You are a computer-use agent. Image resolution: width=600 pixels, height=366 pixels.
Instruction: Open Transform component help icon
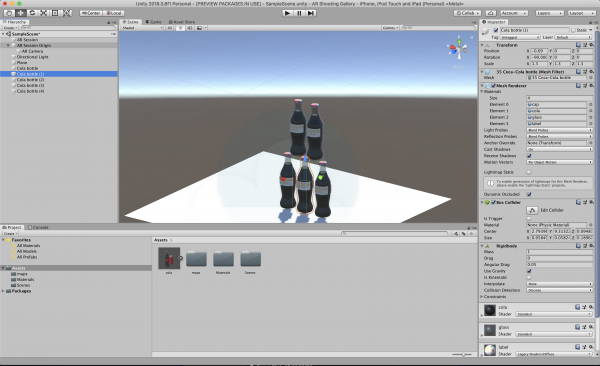[578, 45]
